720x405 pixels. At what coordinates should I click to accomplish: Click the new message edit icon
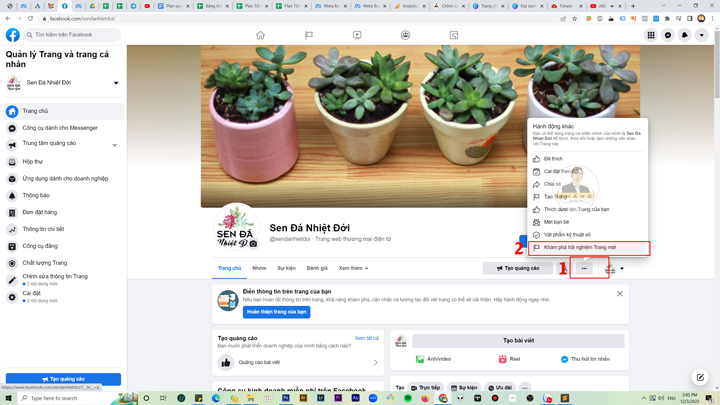700,377
